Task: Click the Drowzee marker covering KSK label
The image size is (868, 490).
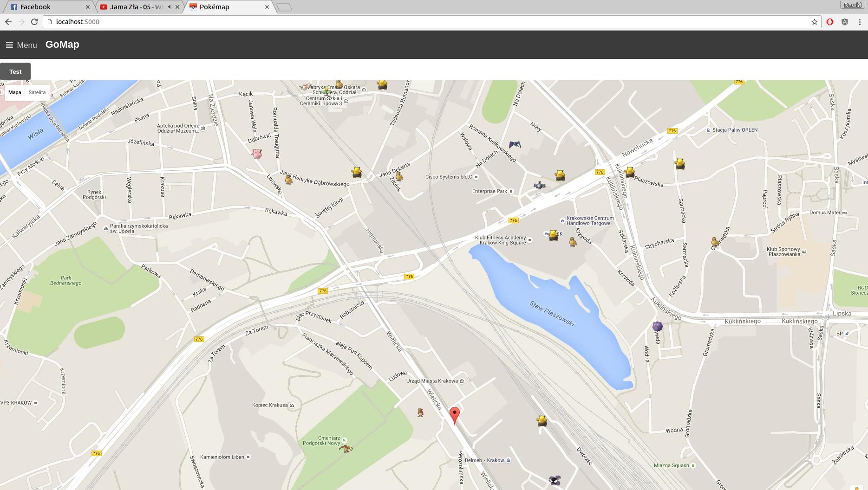Action: tap(553, 235)
